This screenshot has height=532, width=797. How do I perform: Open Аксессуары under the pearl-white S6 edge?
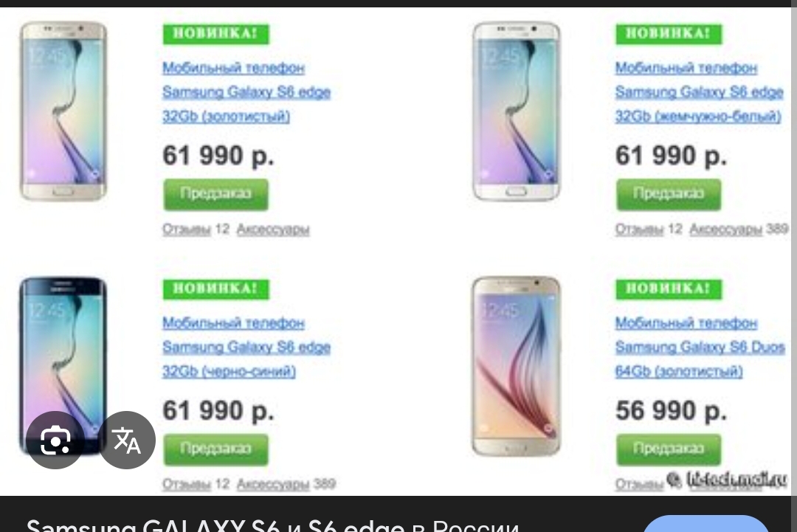tap(725, 229)
